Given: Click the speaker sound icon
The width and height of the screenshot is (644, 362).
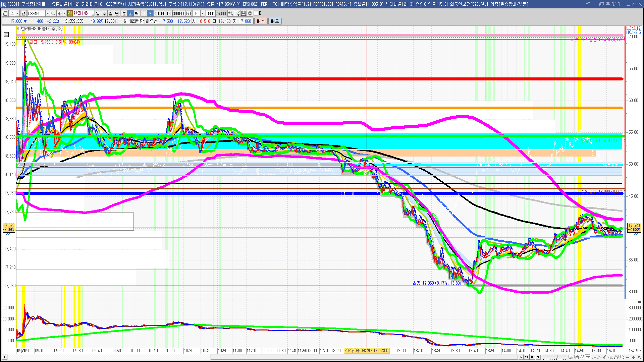Looking at the screenshot, I should tap(59, 13).
